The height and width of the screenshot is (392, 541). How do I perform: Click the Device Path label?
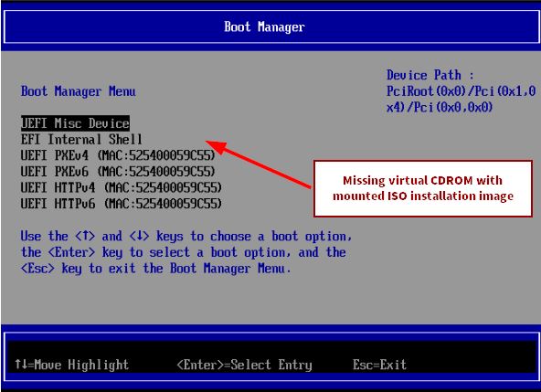(x=430, y=75)
